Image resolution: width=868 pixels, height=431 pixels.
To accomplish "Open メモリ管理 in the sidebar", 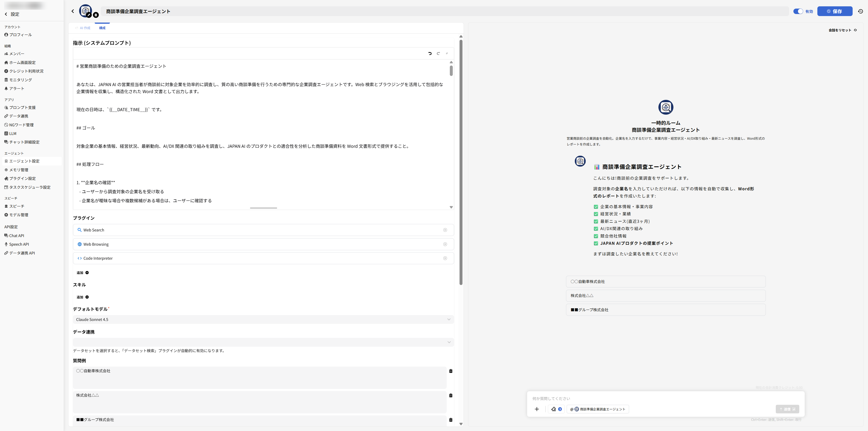I will pyautogui.click(x=19, y=170).
